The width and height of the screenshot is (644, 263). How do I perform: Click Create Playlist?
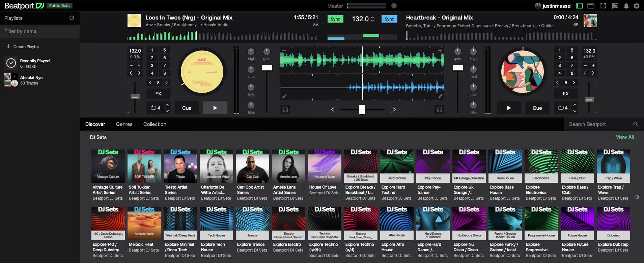coord(23,46)
